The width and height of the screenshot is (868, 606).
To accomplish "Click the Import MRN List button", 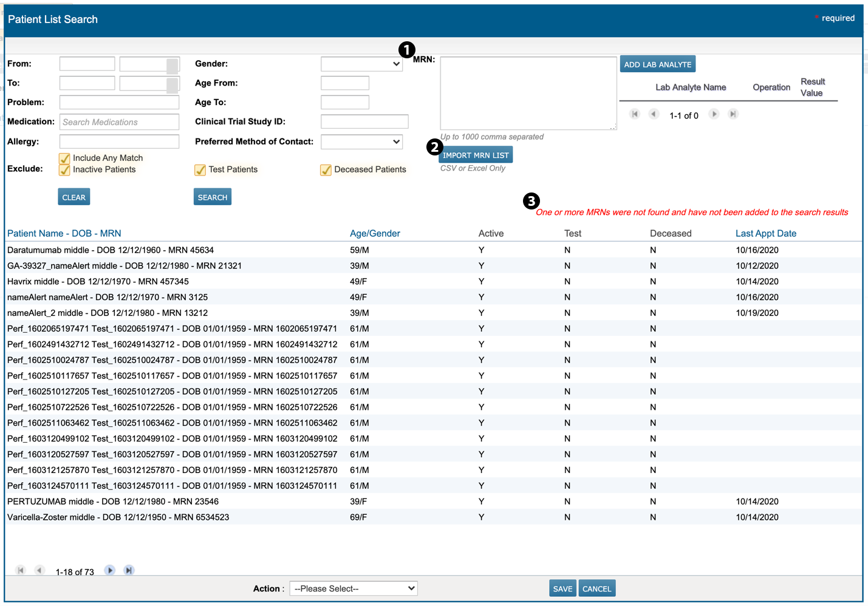I will point(476,155).
